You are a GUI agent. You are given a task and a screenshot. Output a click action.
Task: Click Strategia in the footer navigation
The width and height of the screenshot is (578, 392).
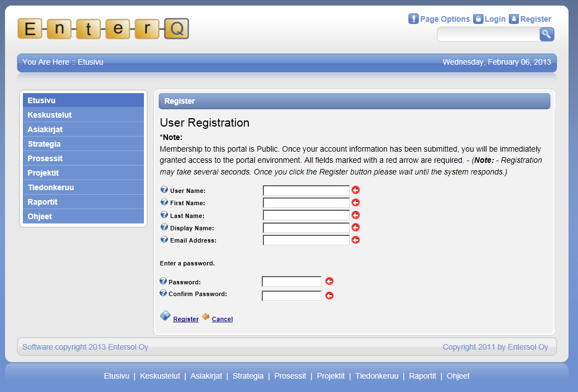pyautogui.click(x=248, y=376)
